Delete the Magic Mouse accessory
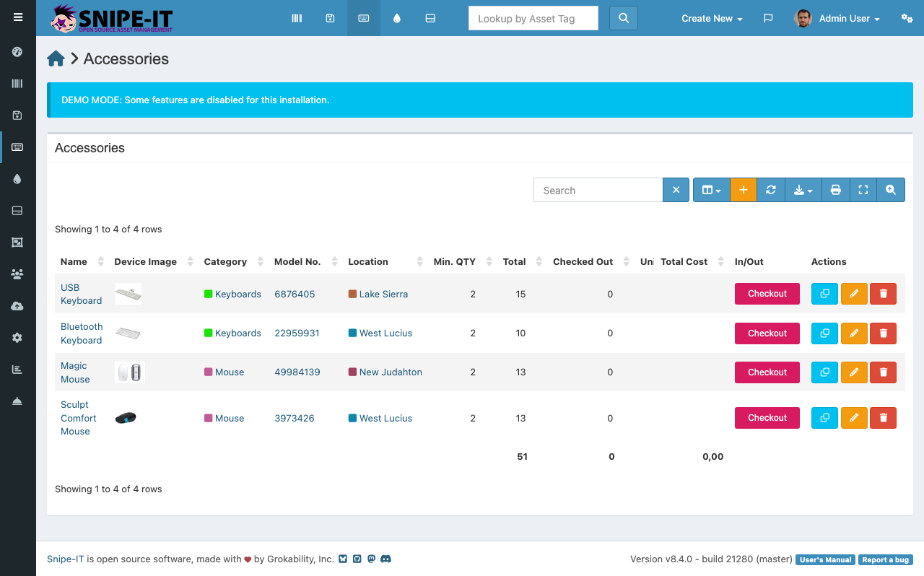Viewport: 924px width, 576px height. point(884,372)
